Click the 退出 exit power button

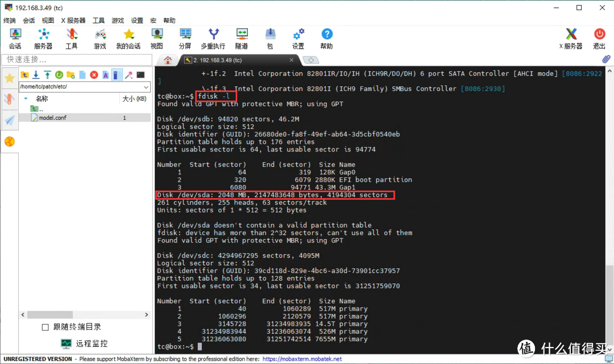point(599,39)
